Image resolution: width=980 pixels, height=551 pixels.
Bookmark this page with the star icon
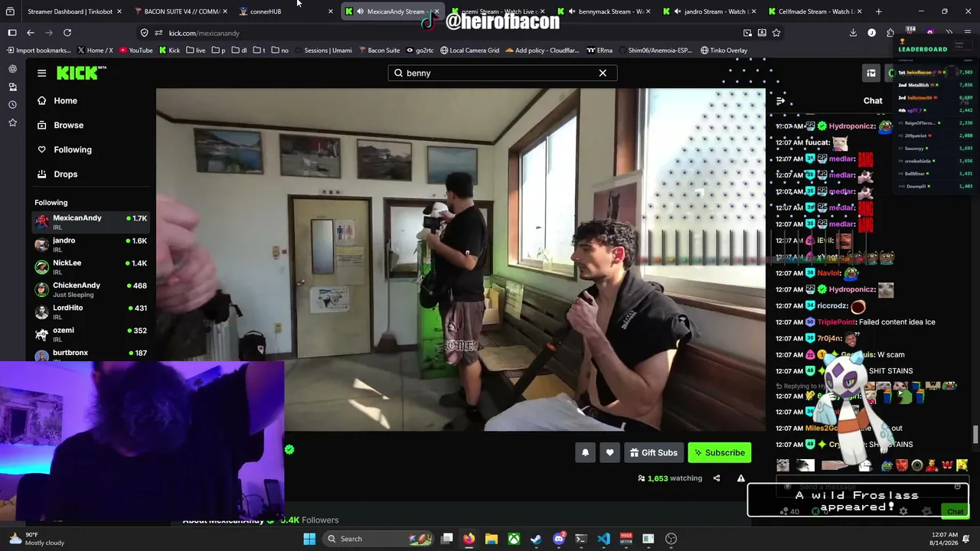776,33
